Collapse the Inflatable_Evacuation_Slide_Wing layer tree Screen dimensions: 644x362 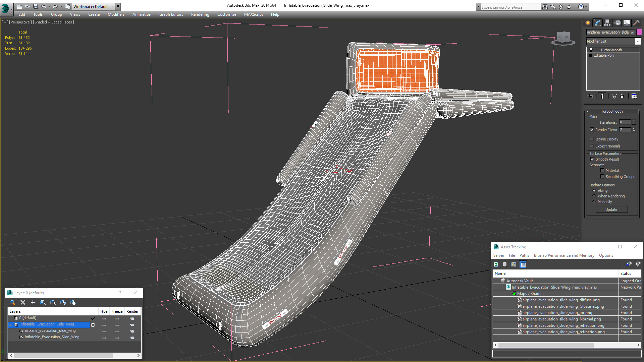tap(11, 324)
